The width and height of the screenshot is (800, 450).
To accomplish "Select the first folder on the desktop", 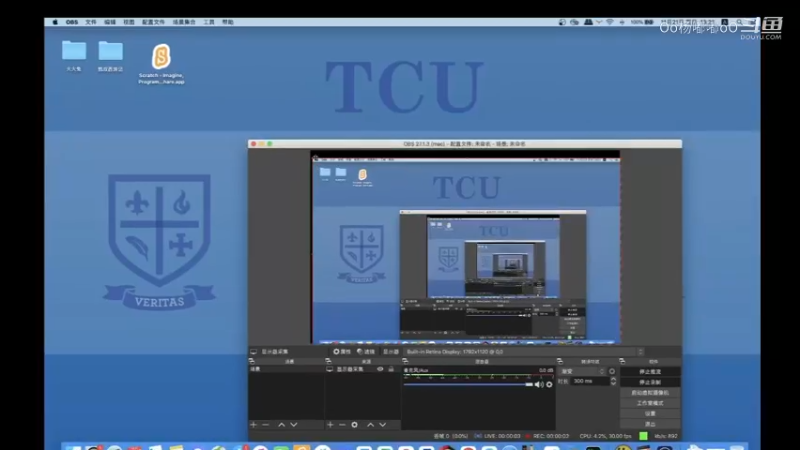I will [x=74, y=51].
